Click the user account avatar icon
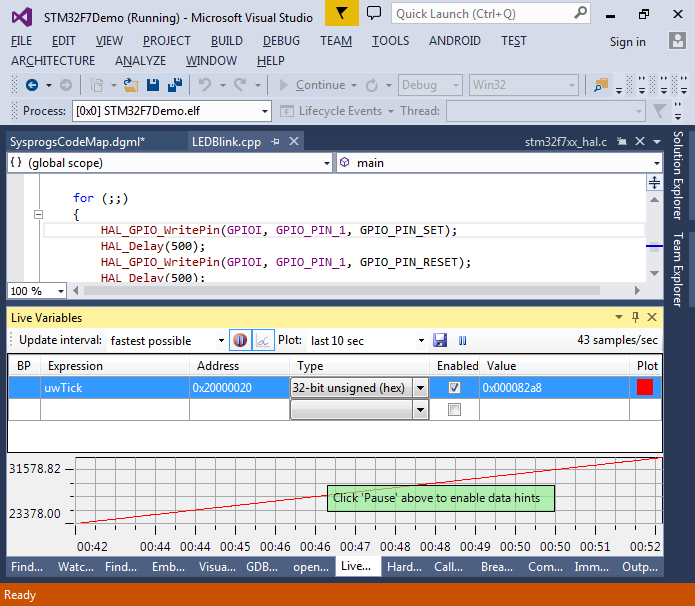Viewport: 695px width, 606px height. pyautogui.click(x=677, y=41)
